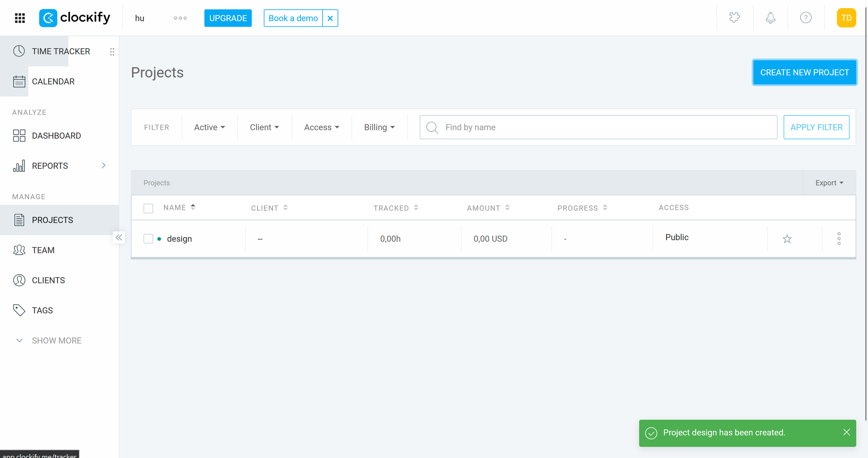Open workspace three-dot options near hu
868x458 pixels.
180,18
